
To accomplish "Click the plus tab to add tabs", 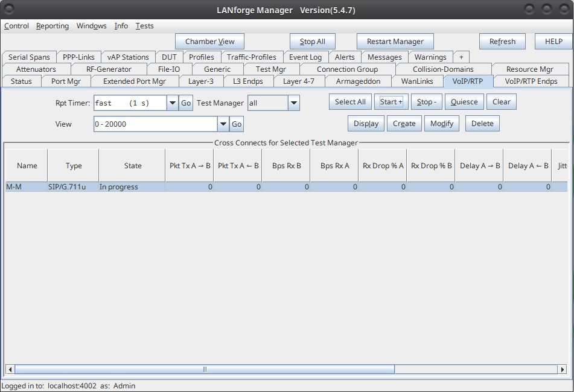I will click(461, 57).
